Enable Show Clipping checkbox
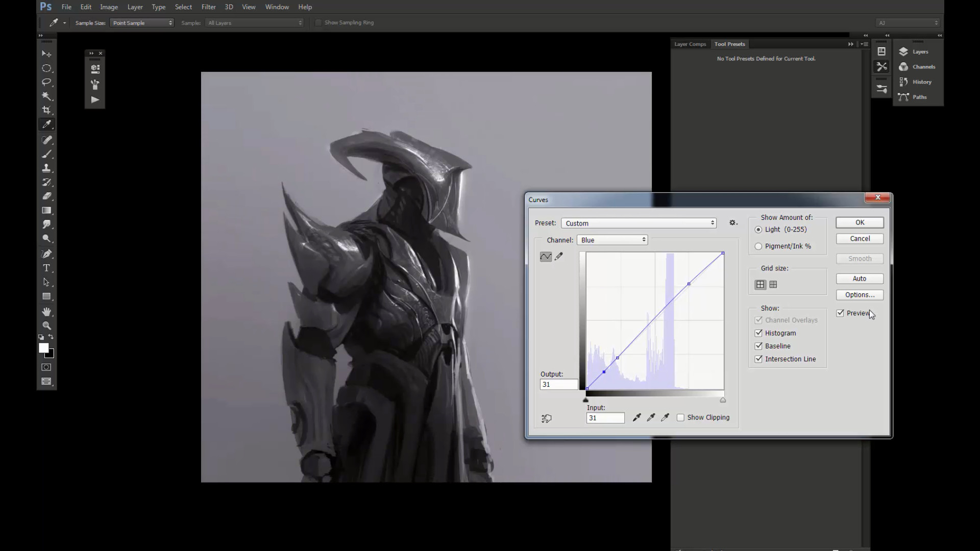This screenshot has height=551, width=980. 680,418
